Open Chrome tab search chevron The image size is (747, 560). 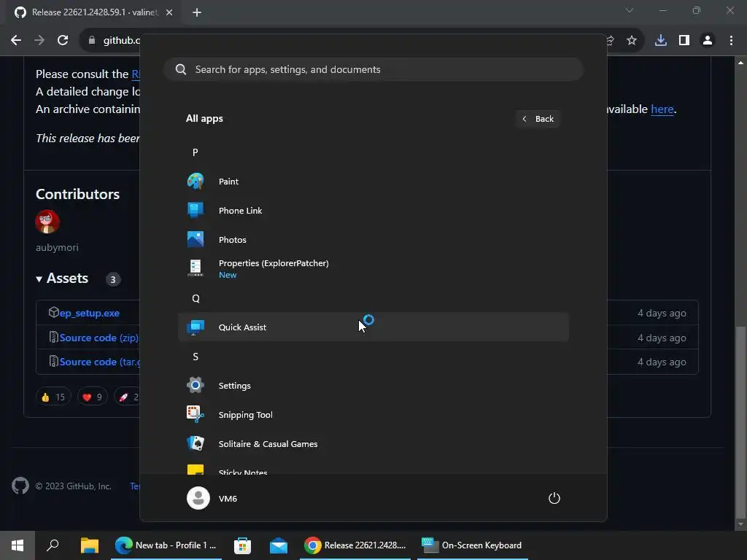click(630, 10)
